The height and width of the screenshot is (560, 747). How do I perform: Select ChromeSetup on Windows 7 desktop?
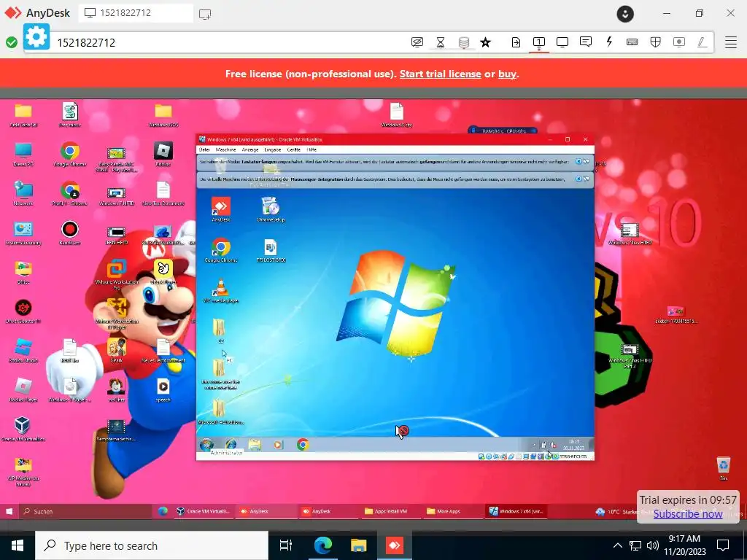tap(271, 209)
